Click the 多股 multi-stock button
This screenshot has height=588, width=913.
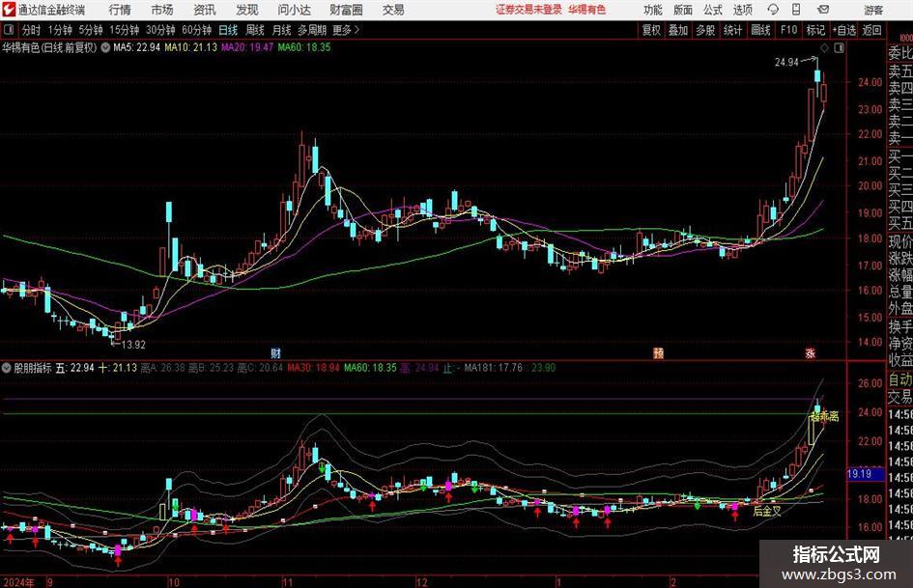coord(705,30)
